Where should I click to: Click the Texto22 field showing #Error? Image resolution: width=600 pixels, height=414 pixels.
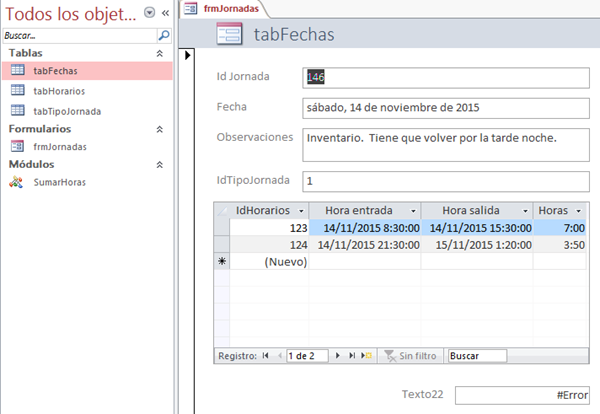pos(522,395)
